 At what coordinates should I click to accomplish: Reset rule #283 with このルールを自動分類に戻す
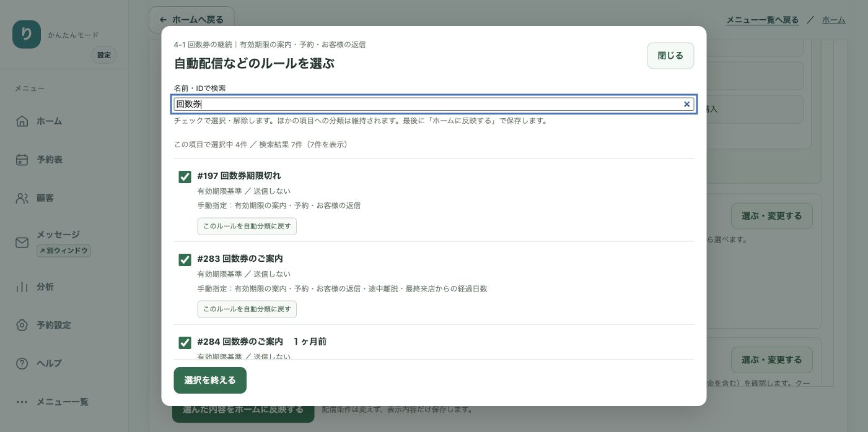[x=247, y=309]
